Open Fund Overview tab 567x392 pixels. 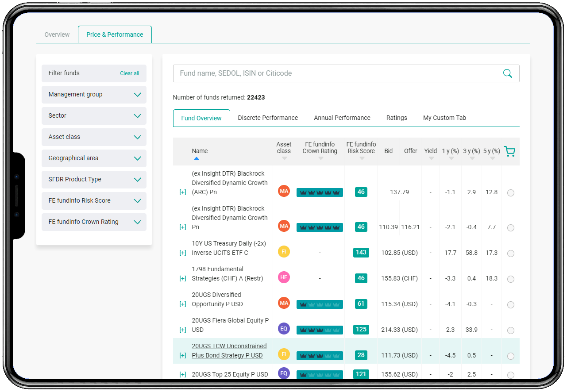[201, 118]
